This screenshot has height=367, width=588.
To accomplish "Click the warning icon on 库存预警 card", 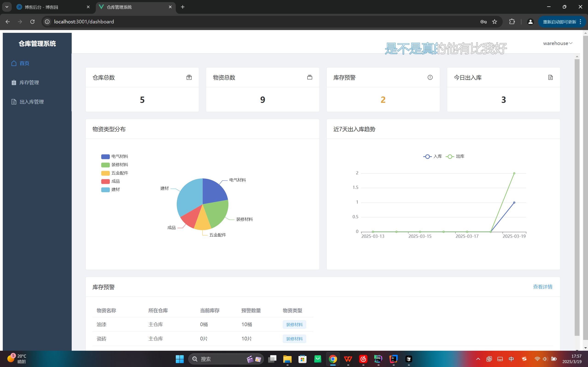I will [x=430, y=77].
